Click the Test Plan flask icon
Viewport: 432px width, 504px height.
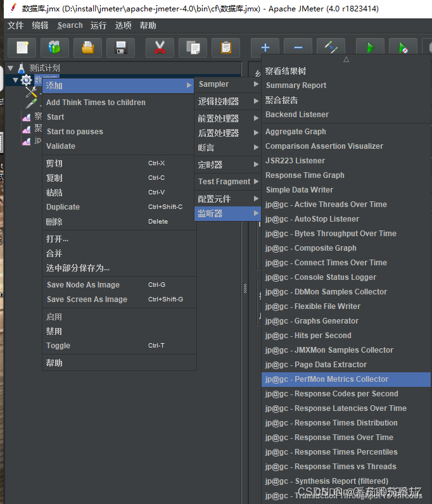coord(22,68)
